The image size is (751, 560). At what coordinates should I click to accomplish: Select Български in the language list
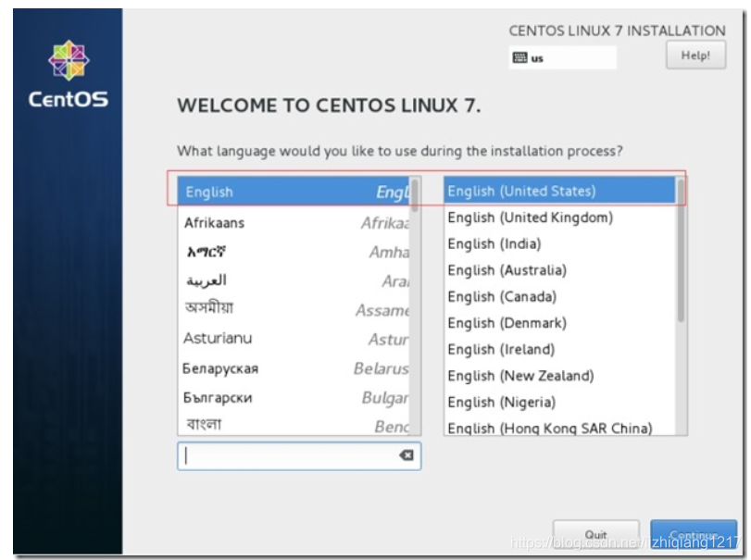[294, 397]
